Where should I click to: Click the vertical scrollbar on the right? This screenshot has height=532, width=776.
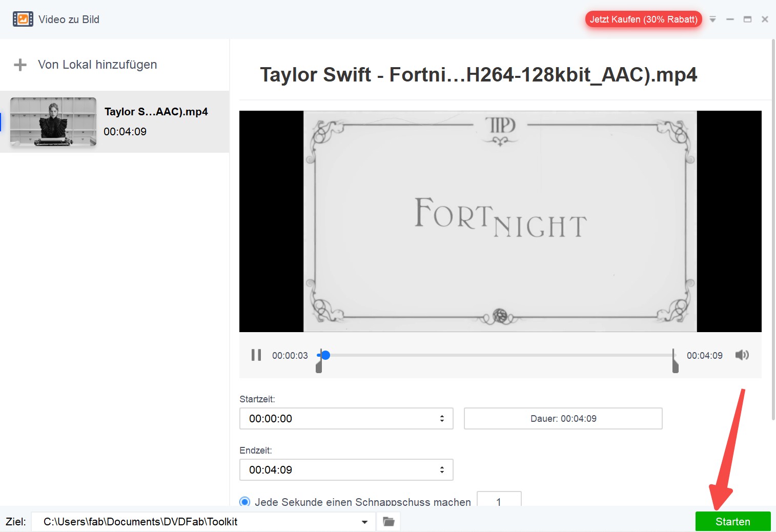[773, 230]
